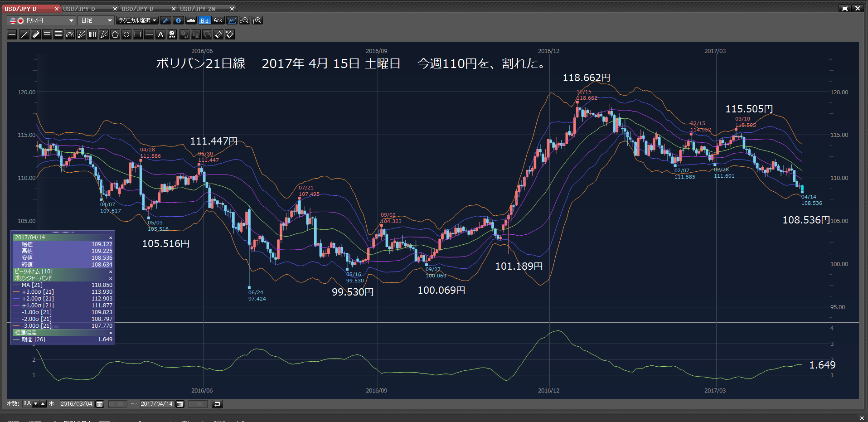Select the three horizontal lines tool
Viewport: 868px width, 422px height.
tap(47, 34)
